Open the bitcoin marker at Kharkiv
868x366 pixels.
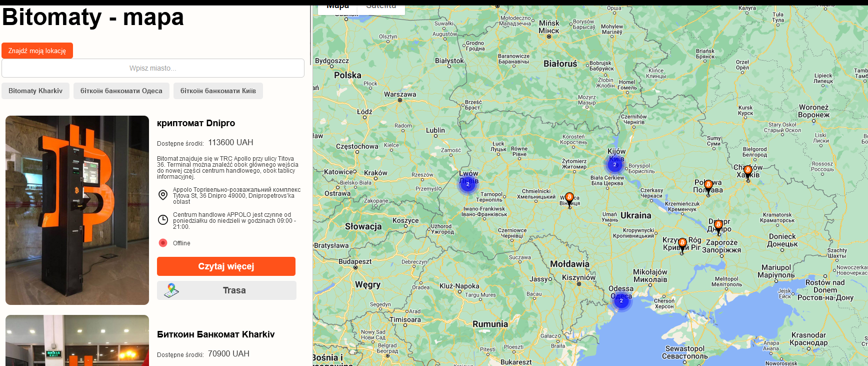click(x=748, y=173)
